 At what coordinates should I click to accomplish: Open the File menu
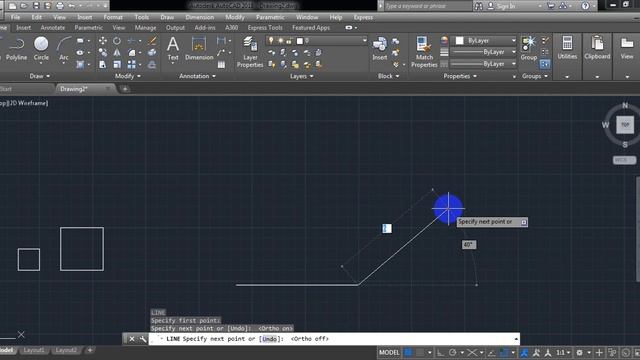pos(16,17)
